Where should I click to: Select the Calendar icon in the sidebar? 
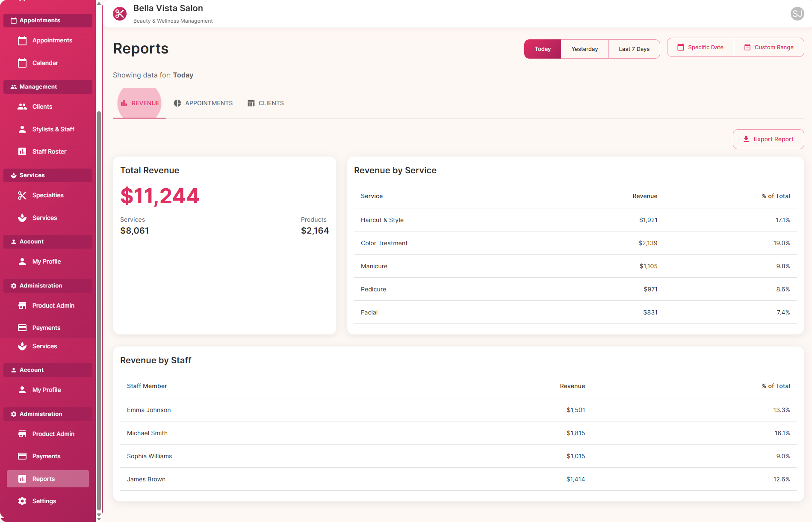coord(23,63)
